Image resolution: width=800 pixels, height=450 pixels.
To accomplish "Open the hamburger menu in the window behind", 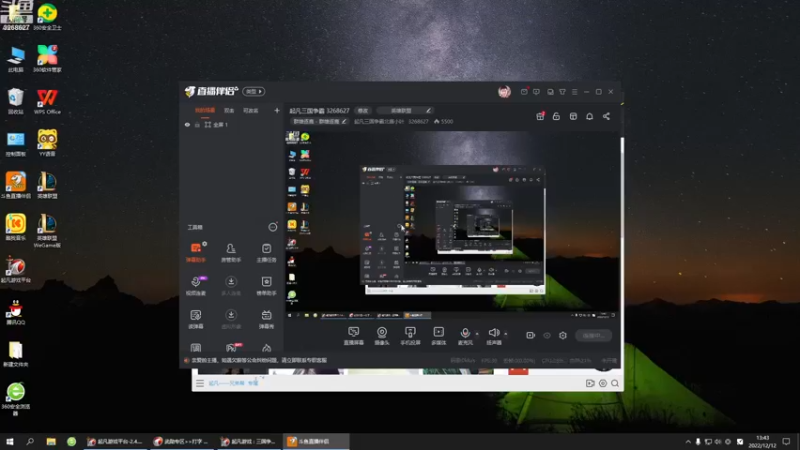I will (200, 383).
